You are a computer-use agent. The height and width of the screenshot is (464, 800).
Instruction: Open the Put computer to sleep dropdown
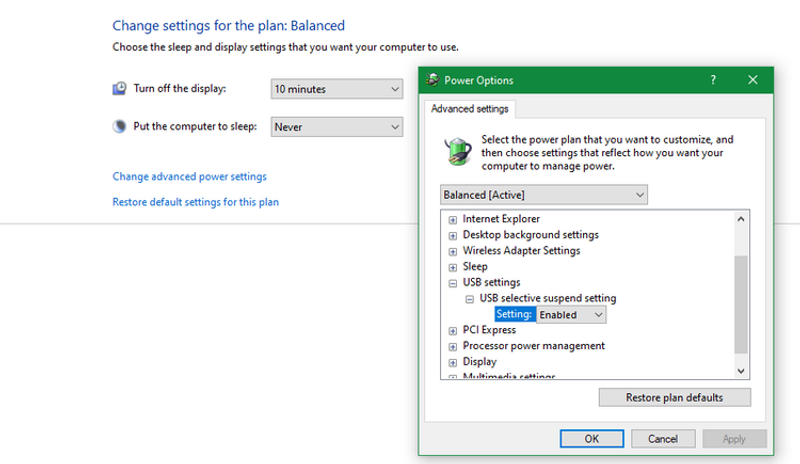pyautogui.click(x=337, y=127)
